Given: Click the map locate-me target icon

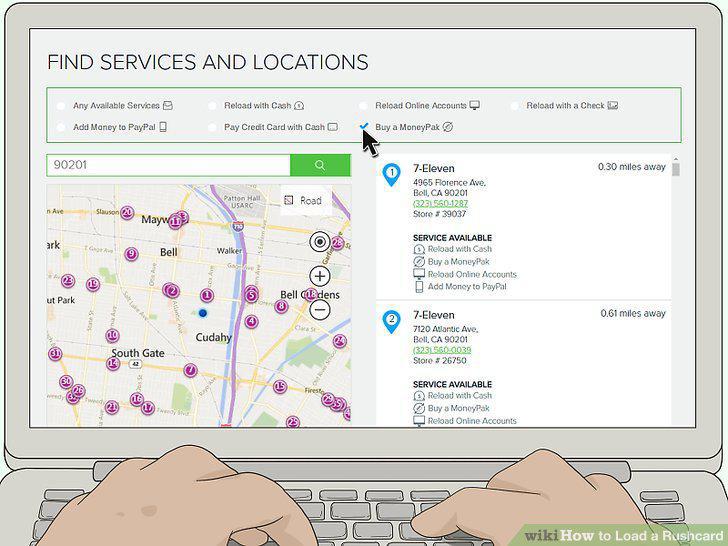Looking at the screenshot, I should tap(319, 242).
